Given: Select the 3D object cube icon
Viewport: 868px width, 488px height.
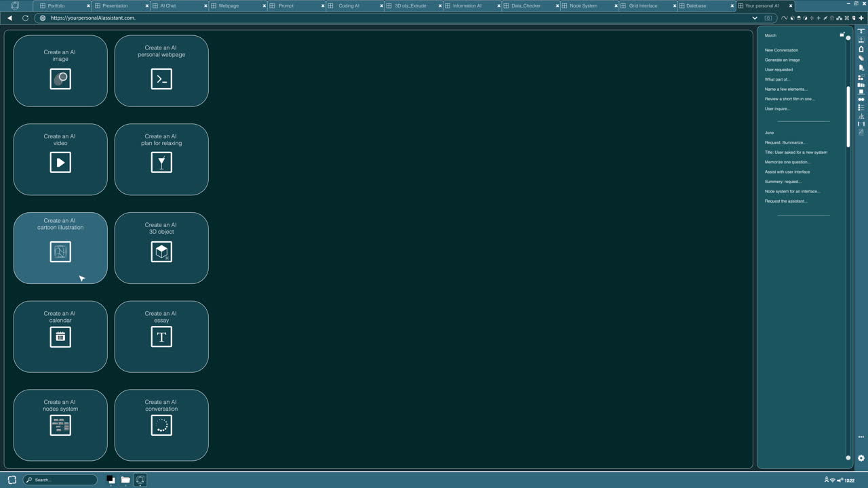Looking at the screenshot, I should (x=161, y=252).
